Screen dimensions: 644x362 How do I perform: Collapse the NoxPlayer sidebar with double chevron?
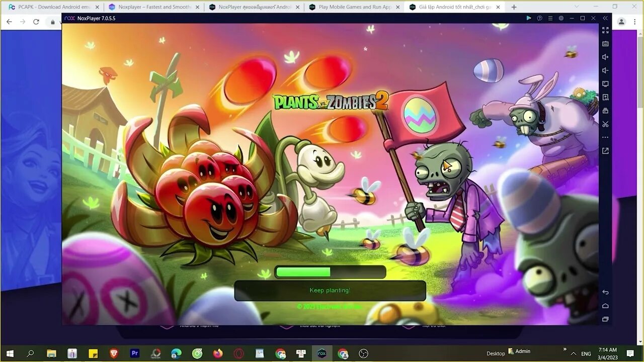click(x=605, y=18)
